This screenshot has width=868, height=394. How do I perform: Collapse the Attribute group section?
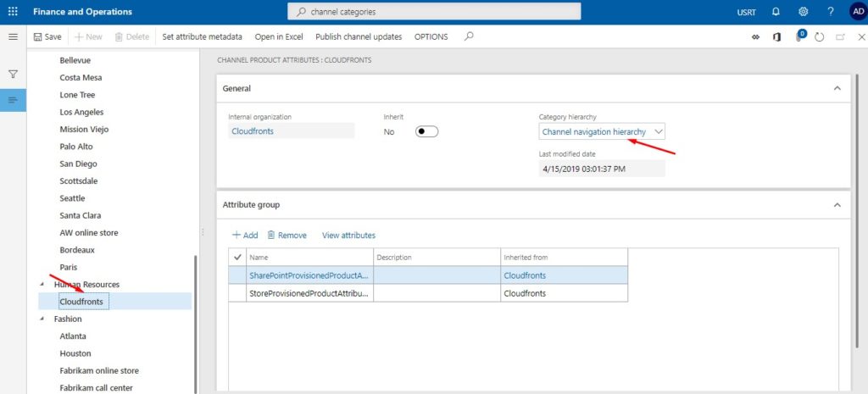837,205
